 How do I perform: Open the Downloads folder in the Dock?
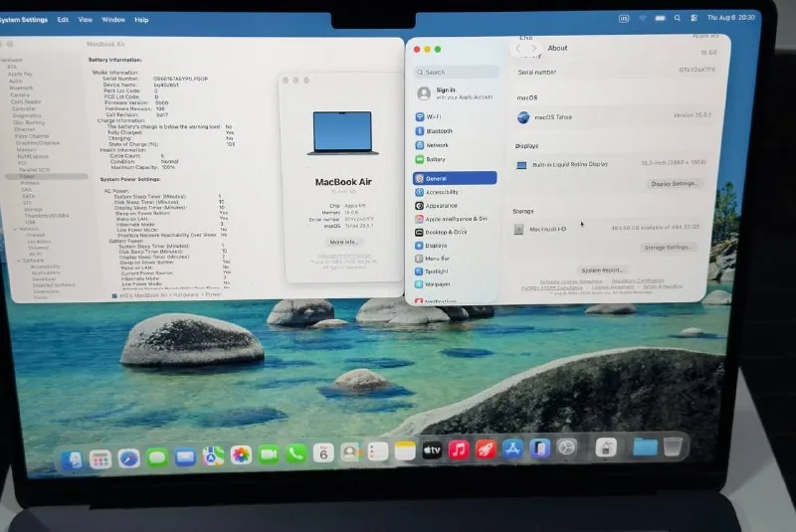tap(645, 446)
